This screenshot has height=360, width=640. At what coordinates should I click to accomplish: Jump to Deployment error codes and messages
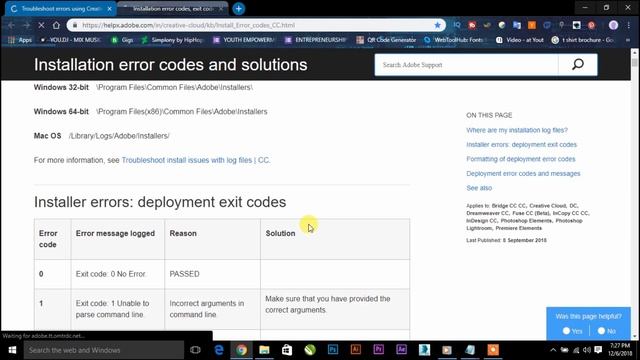click(523, 173)
